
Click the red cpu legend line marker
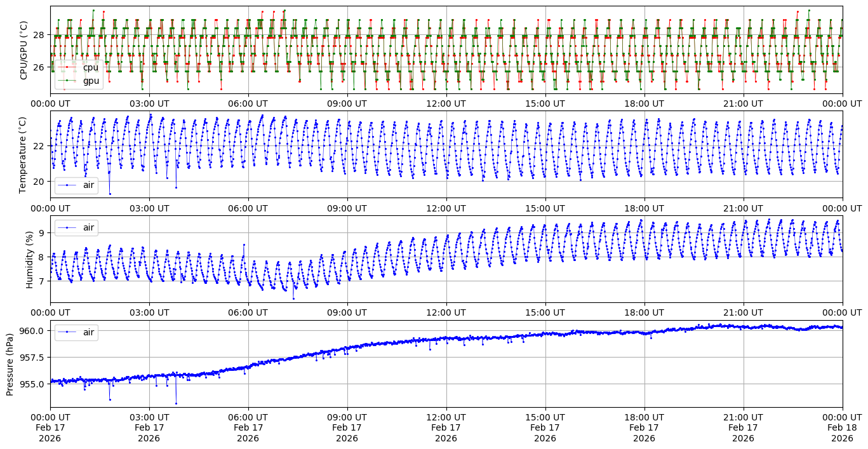[x=67, y=68]
